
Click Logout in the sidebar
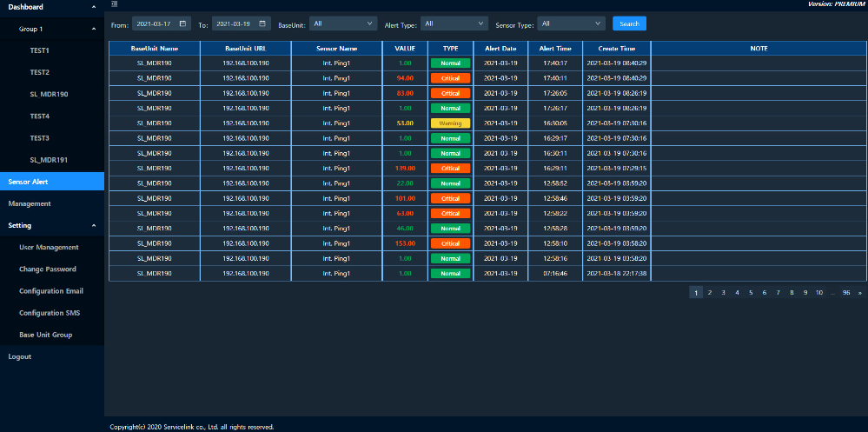click(19, 356)
